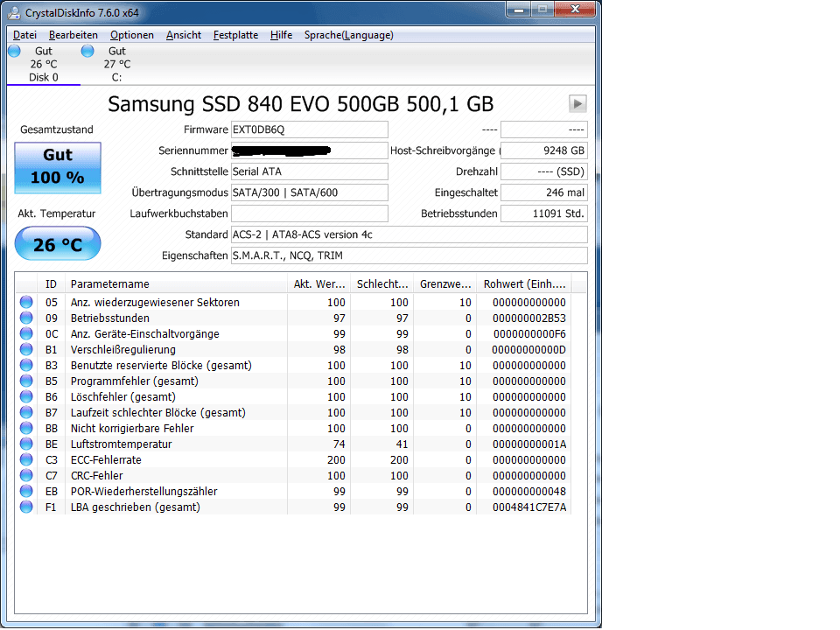Click the status orb for Nicht korrigierbare Fehler
840x630 pixels.
pyautogui.click(x=25, y=428)
